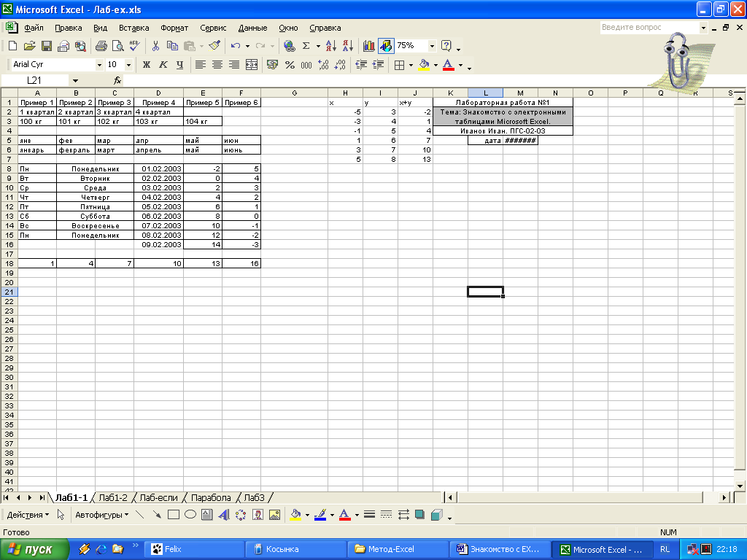Apply Percent style format
747x560 pixels.
coord(290,65)
